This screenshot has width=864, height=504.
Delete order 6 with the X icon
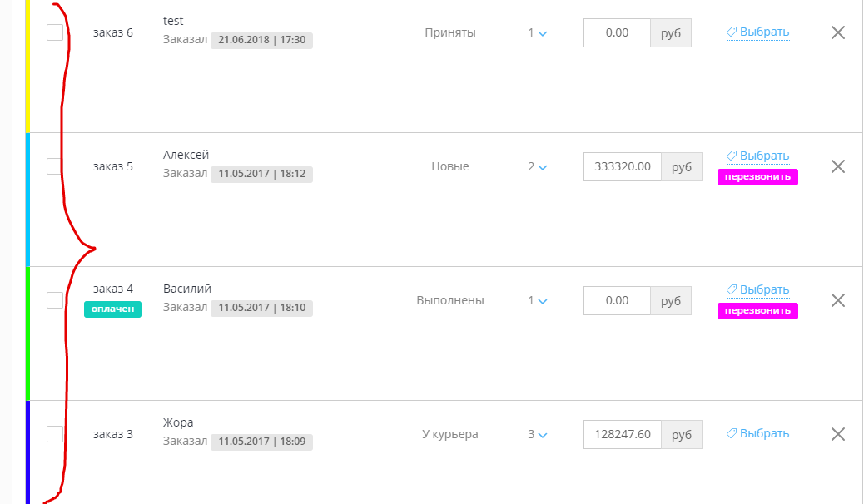point(838,32)
